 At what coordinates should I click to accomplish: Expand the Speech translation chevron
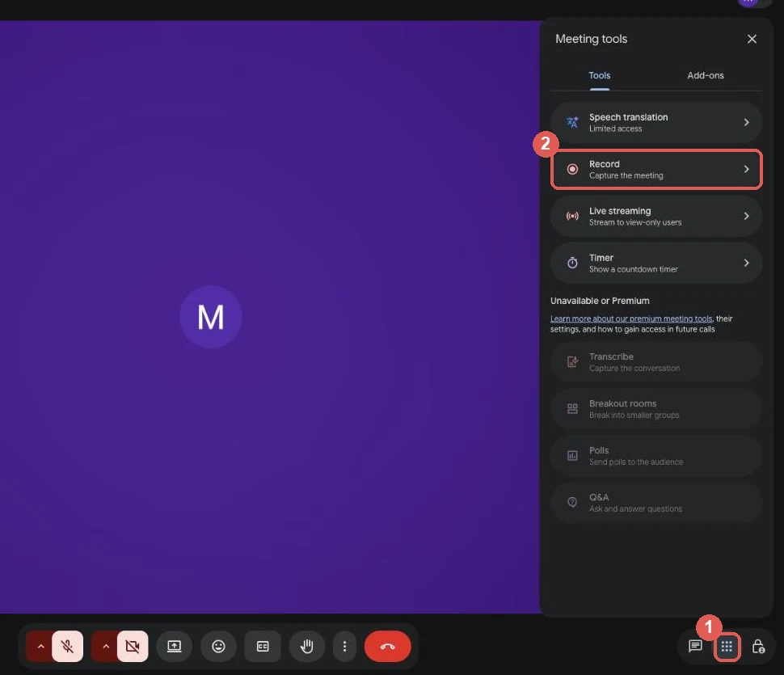[x=746, y=122]
